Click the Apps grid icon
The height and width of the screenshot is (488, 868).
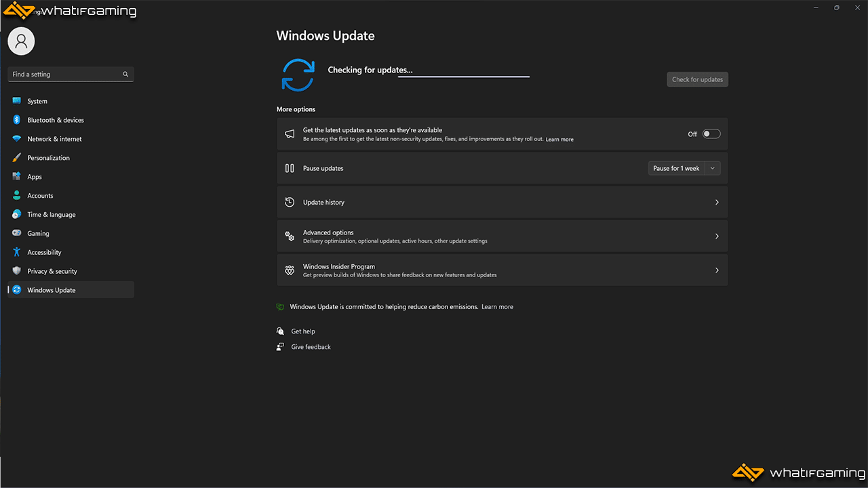[x=16, y=177]
